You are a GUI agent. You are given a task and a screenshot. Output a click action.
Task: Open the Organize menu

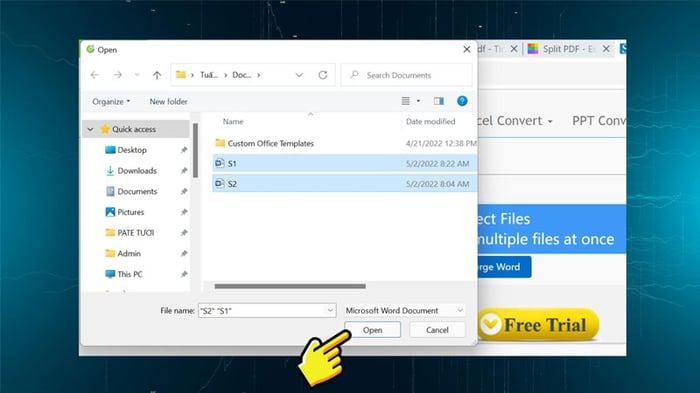click(111, 101)
